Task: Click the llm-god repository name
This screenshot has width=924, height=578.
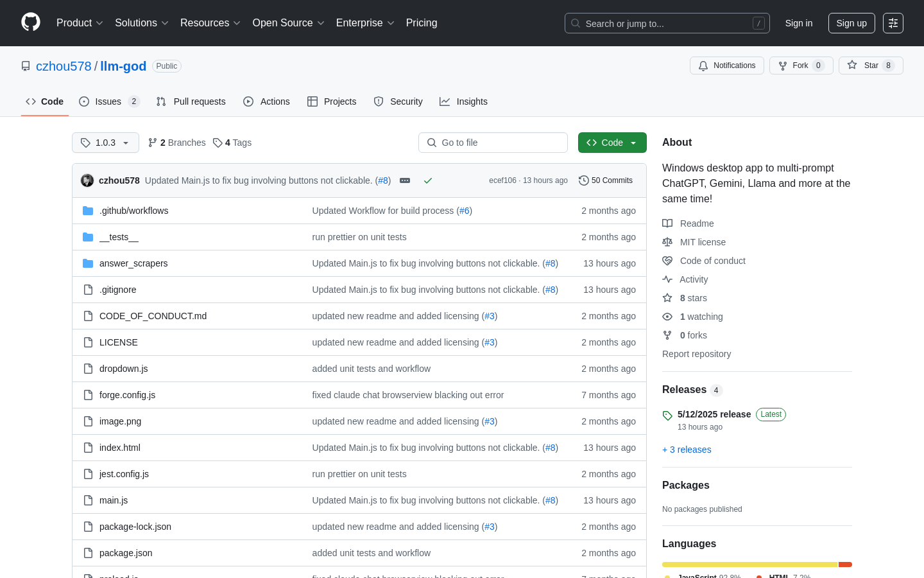Action: [123, 66]
